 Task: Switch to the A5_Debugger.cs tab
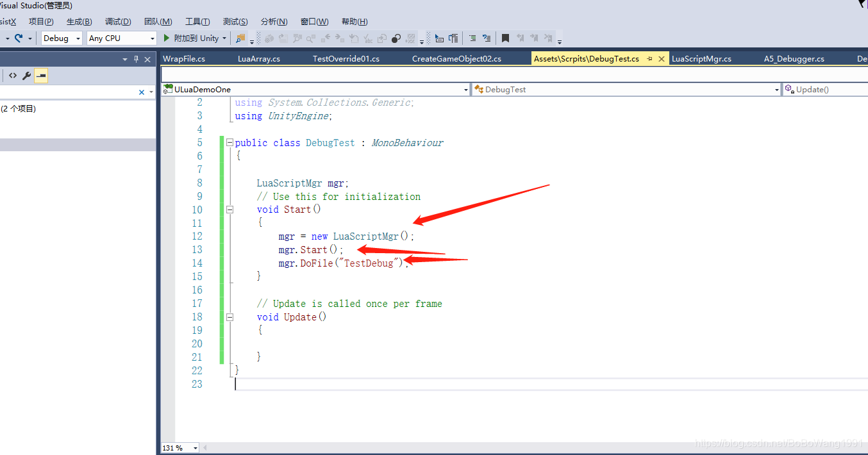[794, 58]
